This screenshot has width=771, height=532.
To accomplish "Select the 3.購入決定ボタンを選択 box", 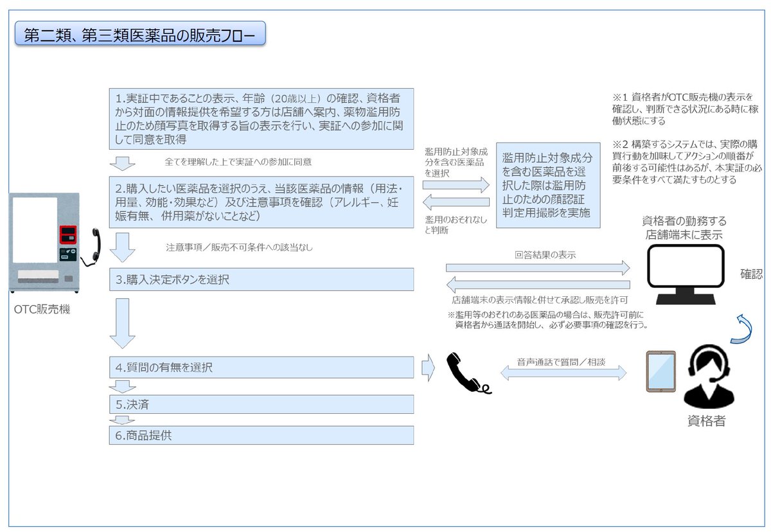I will click(x=261, y=279).
